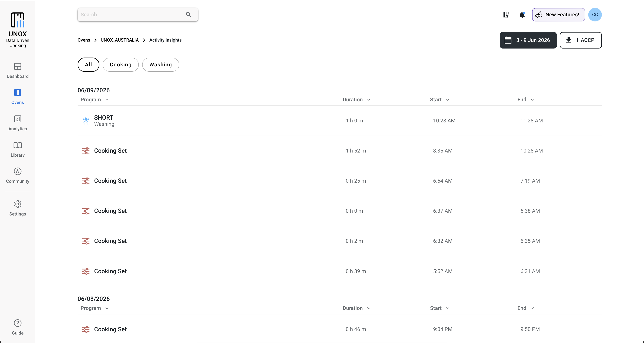Open the Cooking Set row lasting 0 h 2 m
Viewport: 644px width, 343px height.
click(x=339, y=241)
